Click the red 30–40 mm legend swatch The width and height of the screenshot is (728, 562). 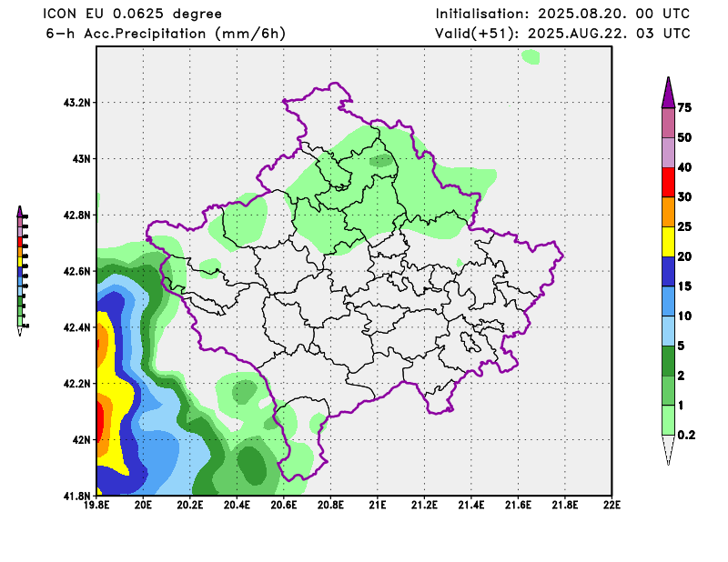click(x=668, y=183)
